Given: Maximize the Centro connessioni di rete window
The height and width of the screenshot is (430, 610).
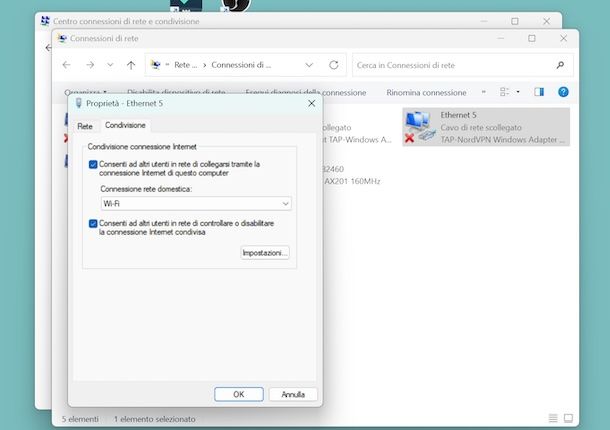Looking at the screenshot, I should point(515,21).
